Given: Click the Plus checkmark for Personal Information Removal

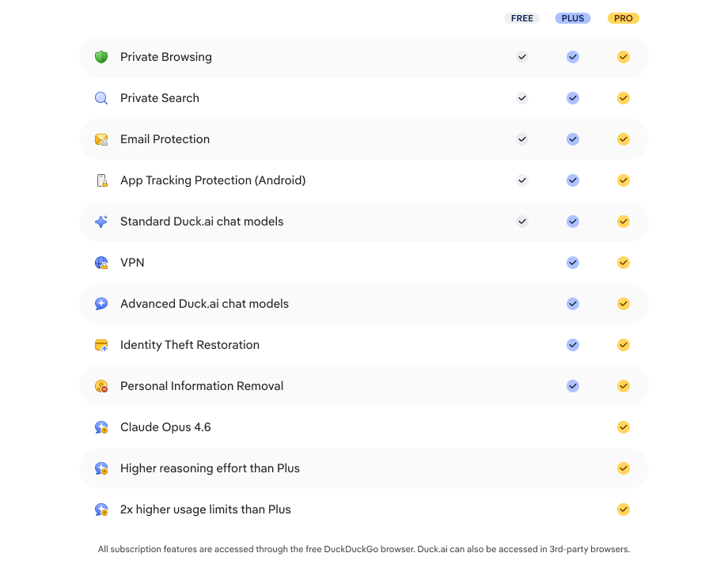Looking at the screenshot, I should coord(572,385).
